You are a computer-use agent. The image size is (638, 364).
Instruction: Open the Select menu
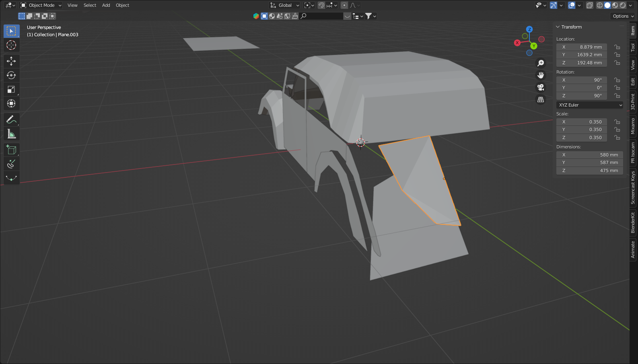tap(90, 5)
